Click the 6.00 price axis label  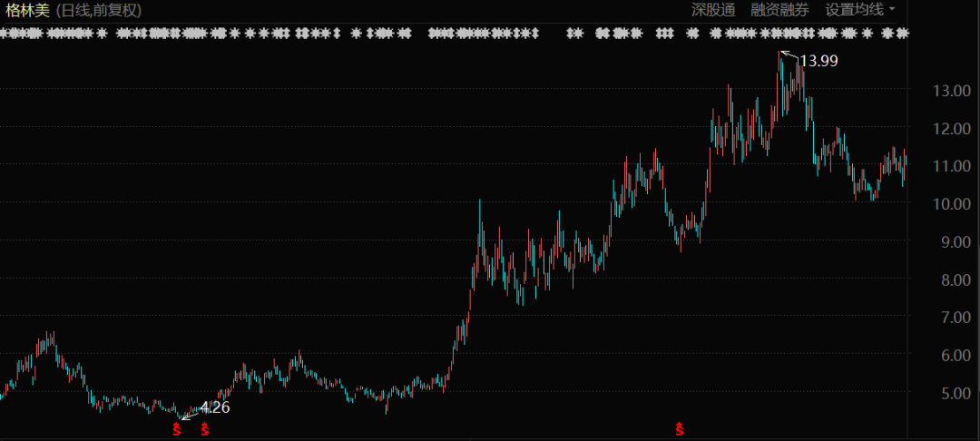point(955,356)
